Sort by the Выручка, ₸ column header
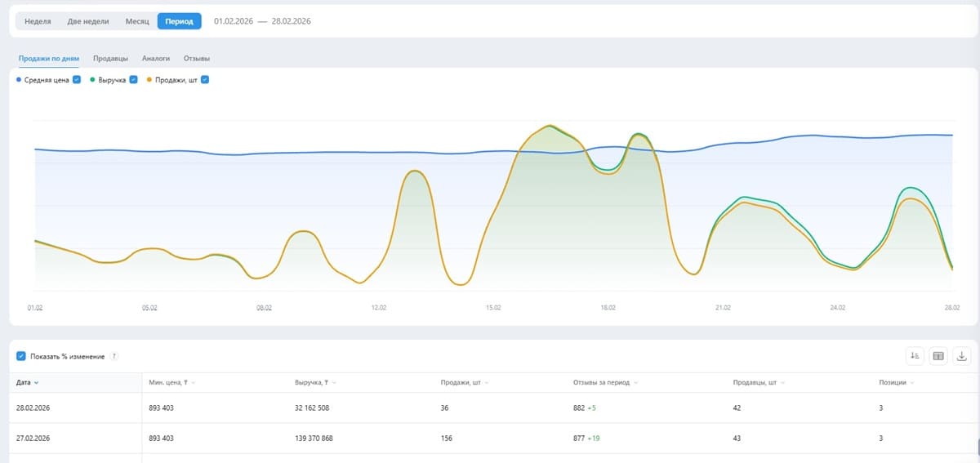This screenshot has width=980, height=463. tap(315, 382)
